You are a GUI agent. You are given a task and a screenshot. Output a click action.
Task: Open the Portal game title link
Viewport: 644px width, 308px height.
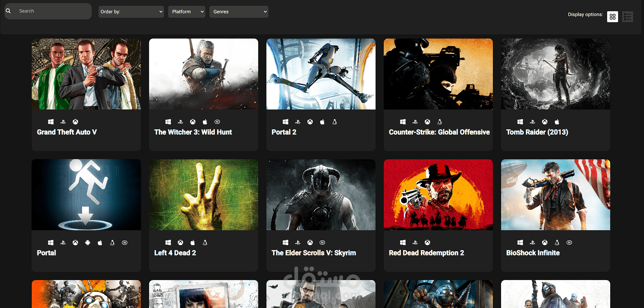[46, 253]
